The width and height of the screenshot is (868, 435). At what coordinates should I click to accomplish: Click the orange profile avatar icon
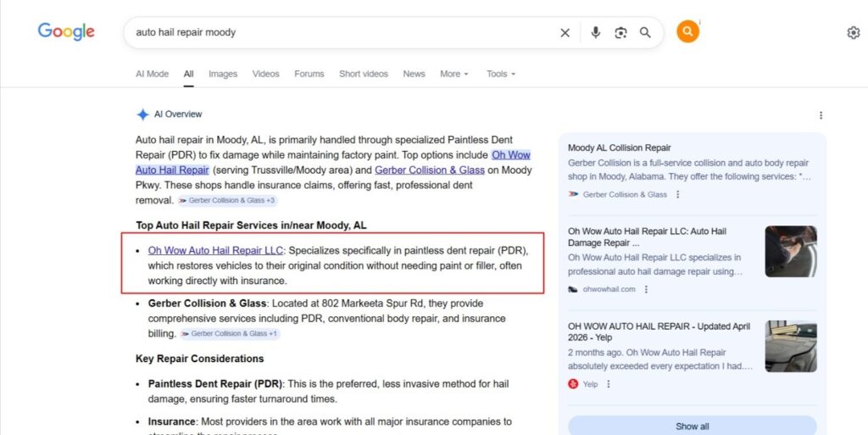click(687, 32)
